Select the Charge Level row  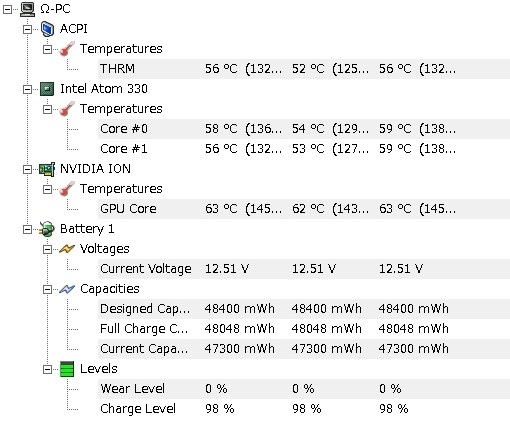pos(304,409)
